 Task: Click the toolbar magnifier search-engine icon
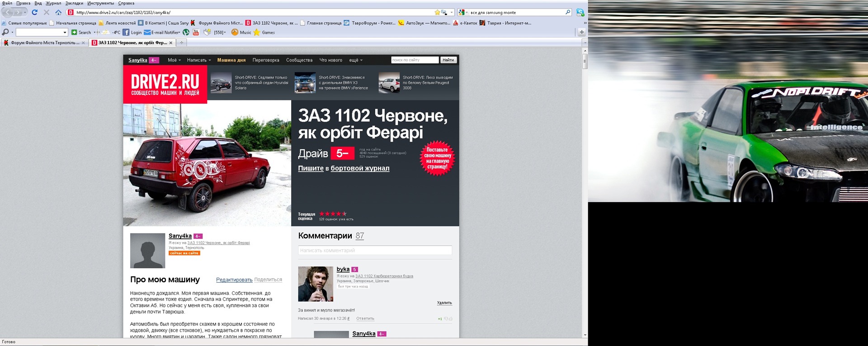(5, 33)
